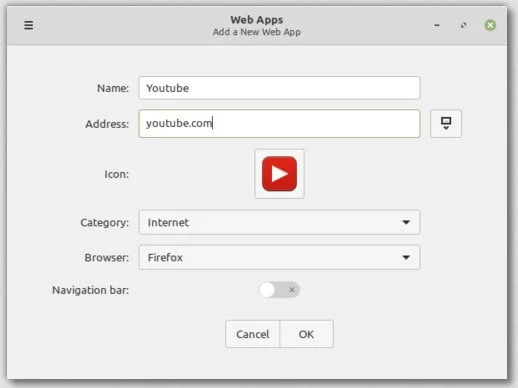Click the Web Apps title text

(257, 20)
